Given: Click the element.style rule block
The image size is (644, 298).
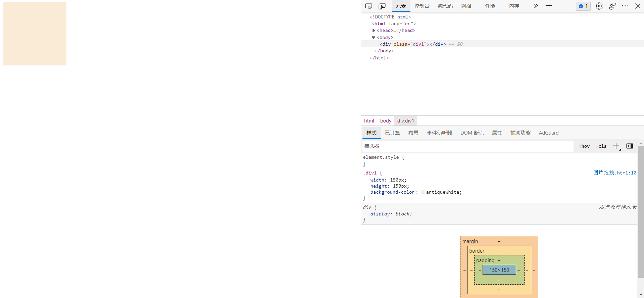Looking at the screenshot, I should [499, 161].
